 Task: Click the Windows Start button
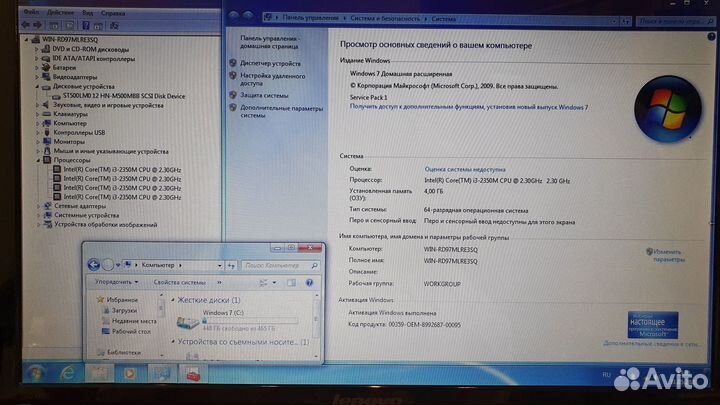point(35,373)
